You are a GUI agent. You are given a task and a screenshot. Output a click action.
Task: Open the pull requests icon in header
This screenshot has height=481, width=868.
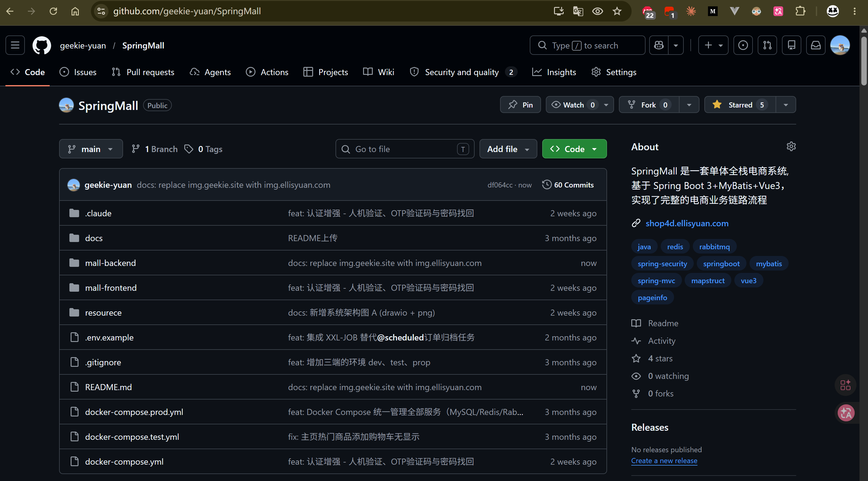point(767,45)
